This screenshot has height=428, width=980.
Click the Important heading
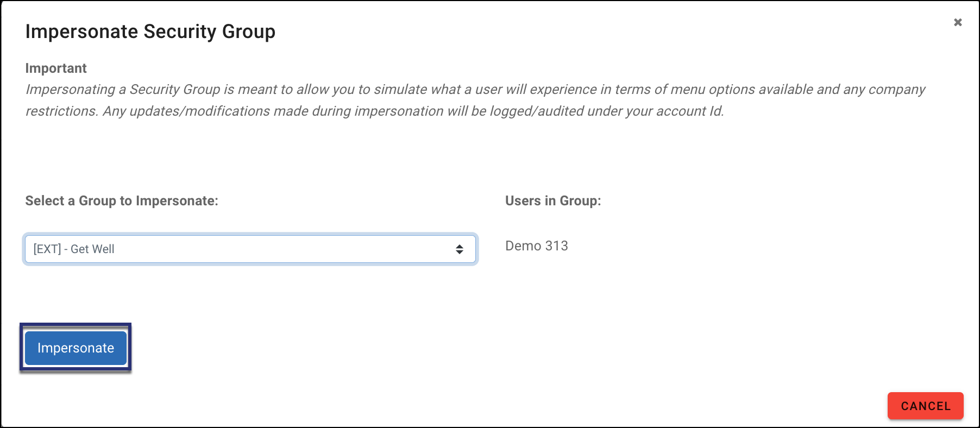56,68
